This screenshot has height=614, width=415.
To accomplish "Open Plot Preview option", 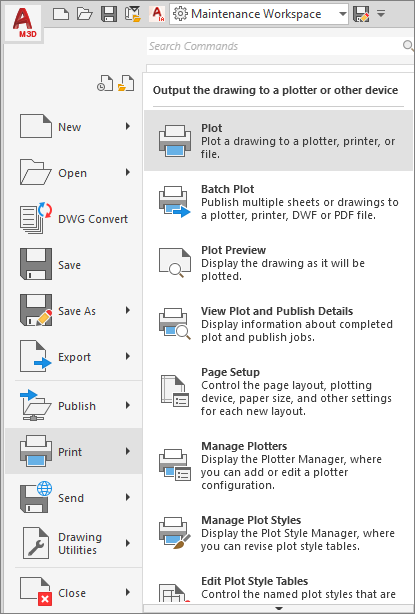I will (x=278, y=263).
